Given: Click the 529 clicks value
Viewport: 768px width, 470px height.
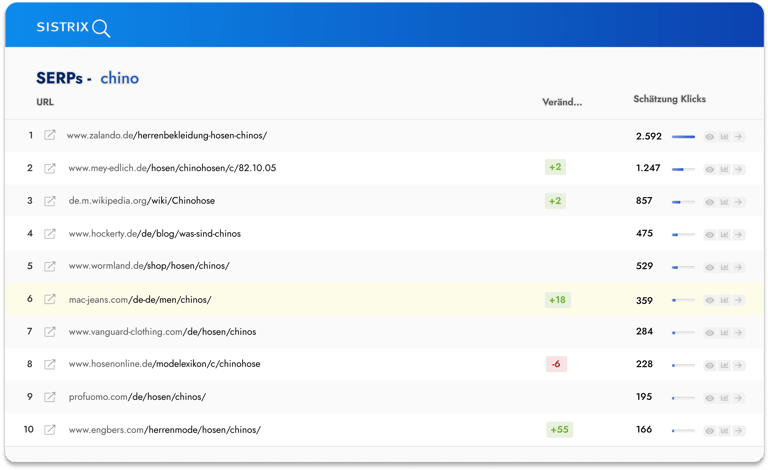Looking at the screenshot, I should pyautogui.click(x=644, y=266).
